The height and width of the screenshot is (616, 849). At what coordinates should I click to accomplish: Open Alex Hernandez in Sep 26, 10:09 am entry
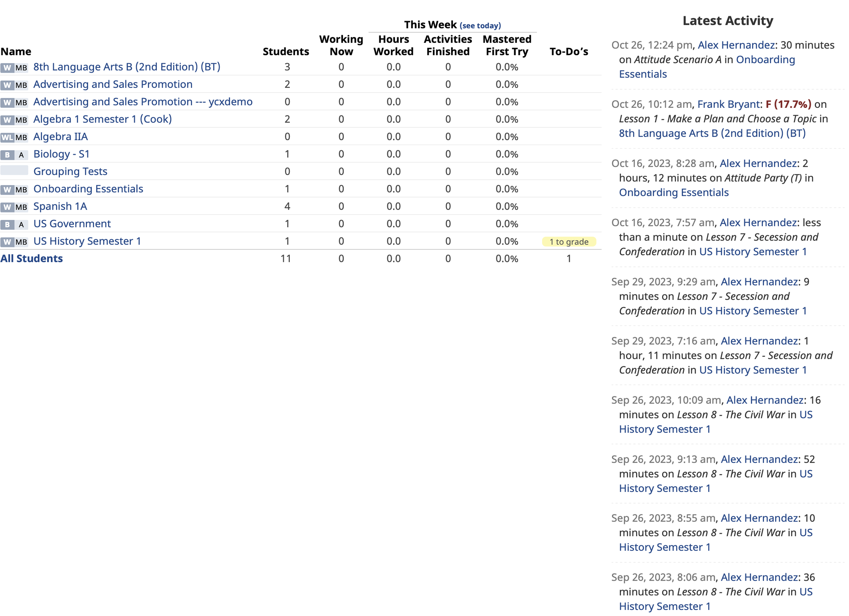click(765, 400)
